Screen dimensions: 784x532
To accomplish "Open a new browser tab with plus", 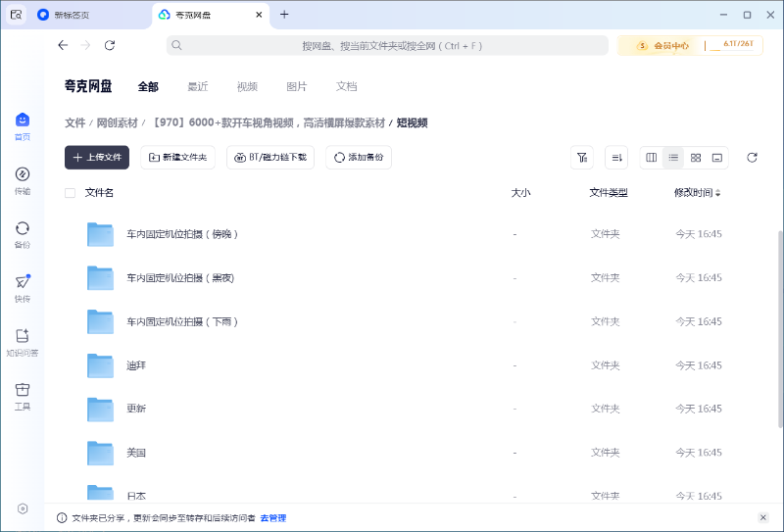I will 284,15.
